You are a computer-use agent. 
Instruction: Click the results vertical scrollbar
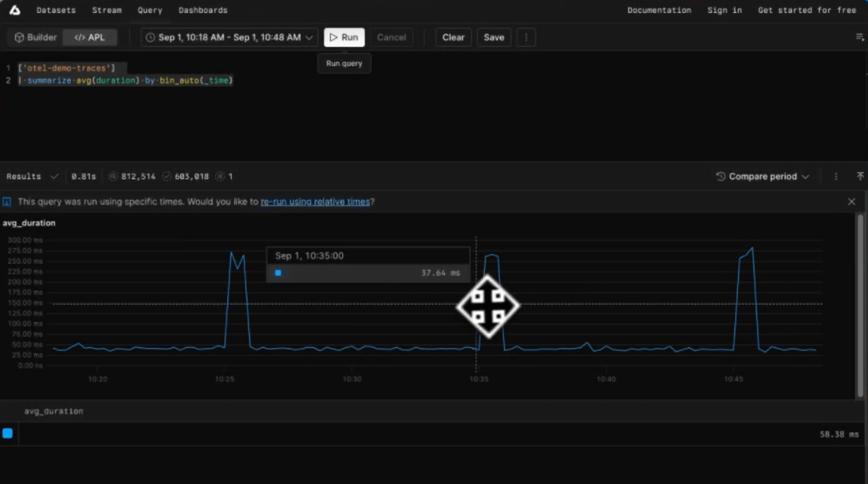860,306
